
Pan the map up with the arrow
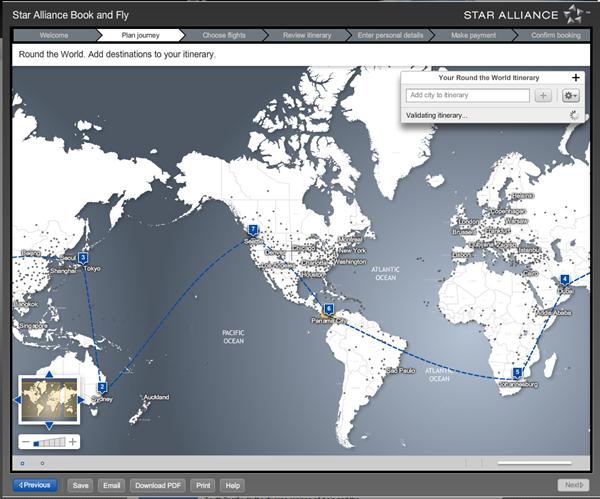click(x=49, y=374)
